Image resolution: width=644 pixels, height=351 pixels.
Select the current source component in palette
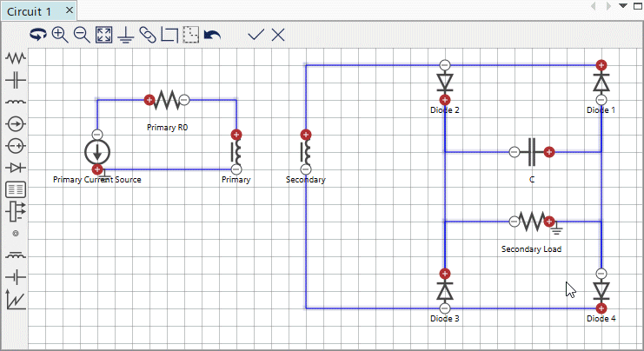(16, 123)
